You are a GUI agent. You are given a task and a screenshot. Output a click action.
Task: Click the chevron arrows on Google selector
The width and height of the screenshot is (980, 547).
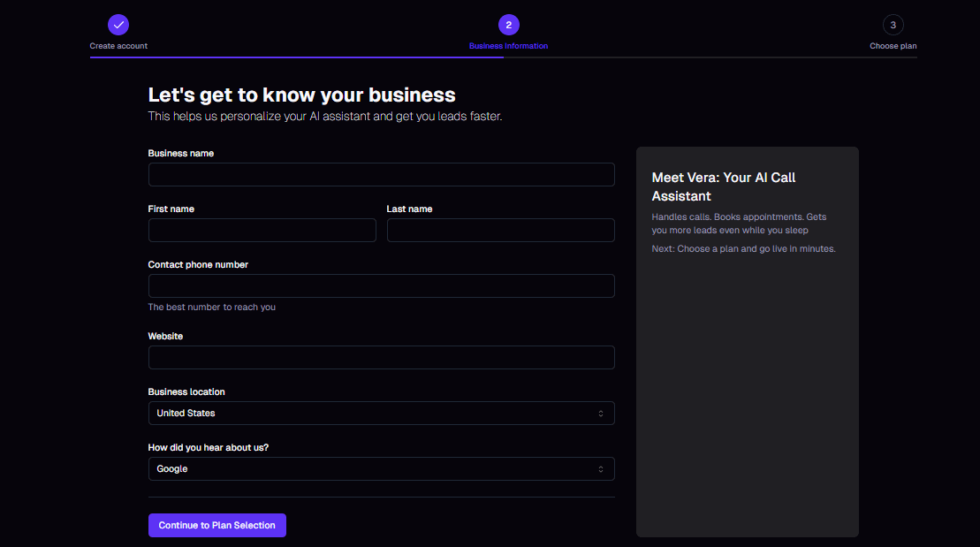click(x=601, y=469)
